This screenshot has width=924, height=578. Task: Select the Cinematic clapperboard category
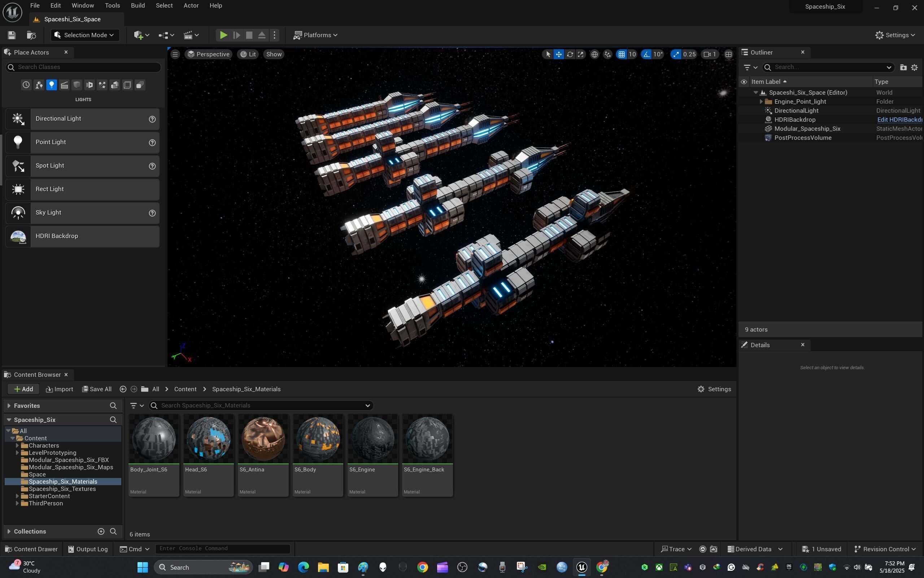(x=64, y=85)
